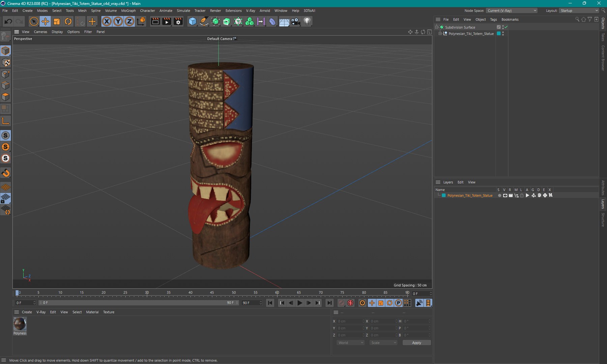The width and height of the screenshot is (607, 364).
Task: Open the Material manager Create menu
Action: coord(27,312)
